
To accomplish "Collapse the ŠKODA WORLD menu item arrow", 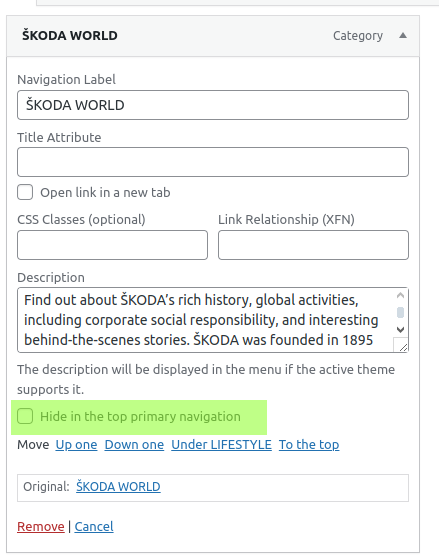I will pos(403,35).
